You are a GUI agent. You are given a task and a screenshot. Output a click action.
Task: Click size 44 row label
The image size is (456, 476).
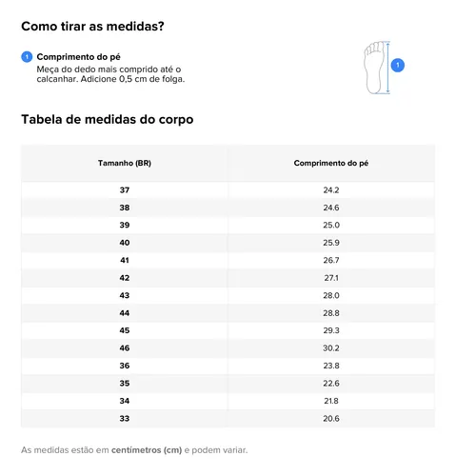(x=125, y=313)
